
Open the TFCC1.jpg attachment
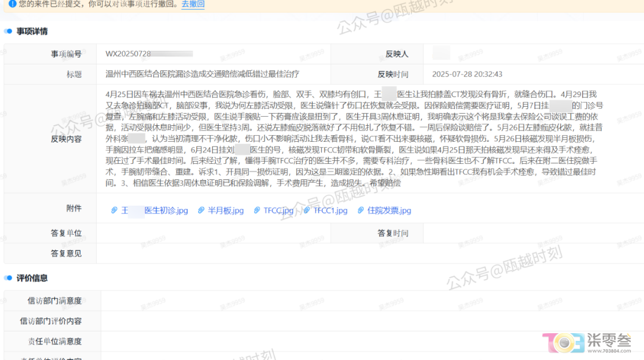tap(330, 210)
